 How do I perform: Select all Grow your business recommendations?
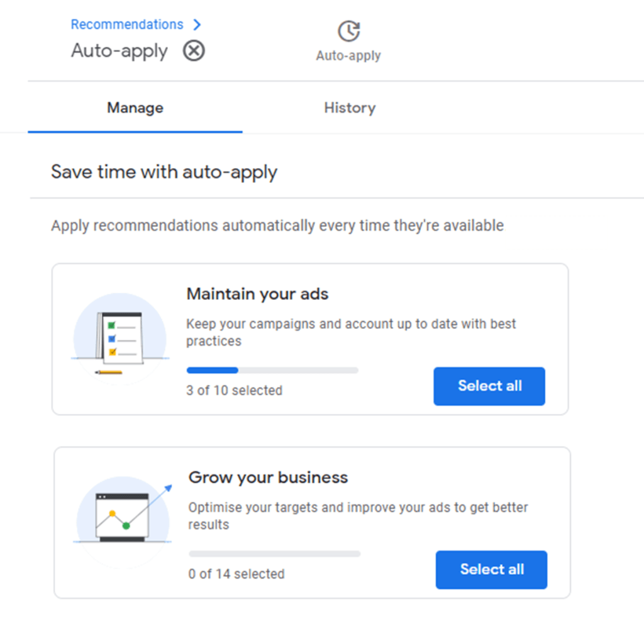point(491,570)
